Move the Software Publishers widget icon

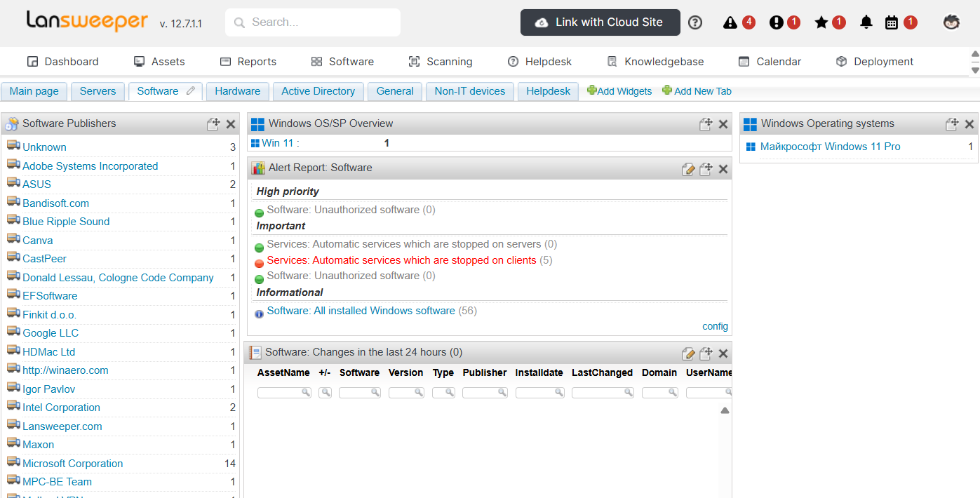(214, 124)
